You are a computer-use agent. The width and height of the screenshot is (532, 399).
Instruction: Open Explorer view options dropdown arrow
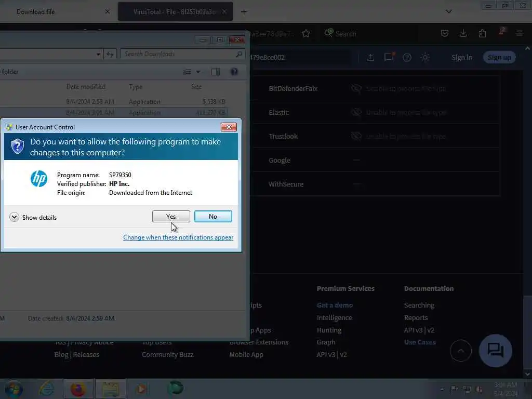click(198, 72)
